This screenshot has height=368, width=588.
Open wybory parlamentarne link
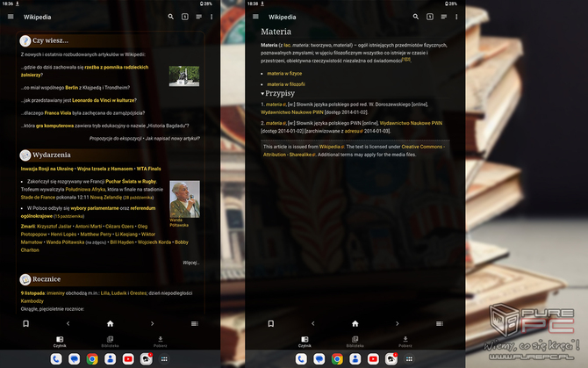click(x=95, y=208)
